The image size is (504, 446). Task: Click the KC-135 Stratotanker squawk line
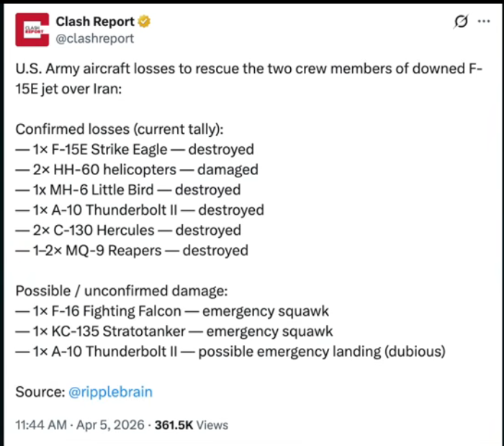(174, 331)
